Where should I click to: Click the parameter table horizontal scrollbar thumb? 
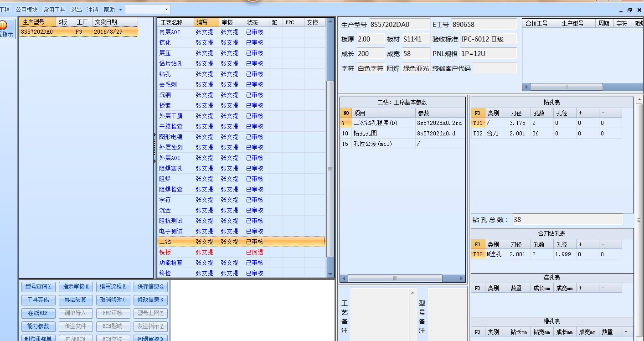point(395,278)
